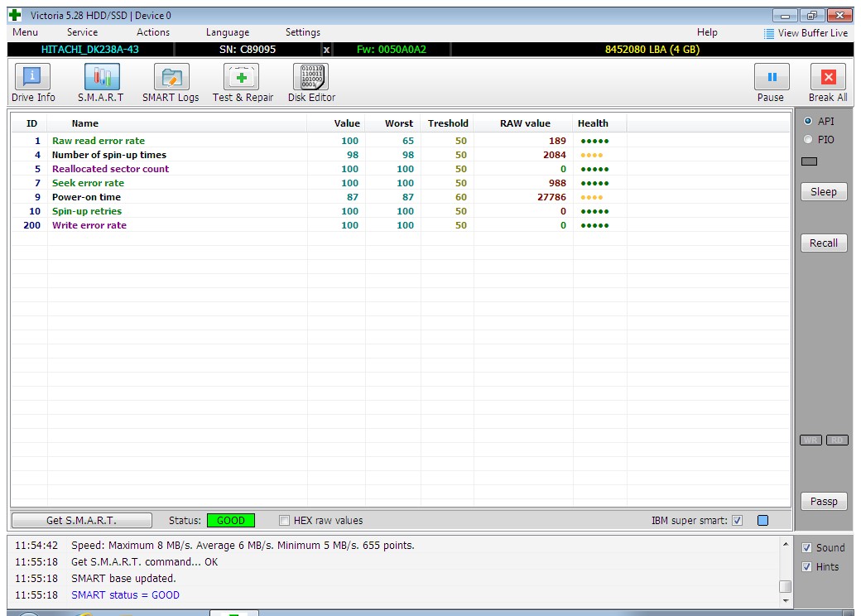861x616 pixels.
Task: Click the Recall button
Action: coord(824,243)
